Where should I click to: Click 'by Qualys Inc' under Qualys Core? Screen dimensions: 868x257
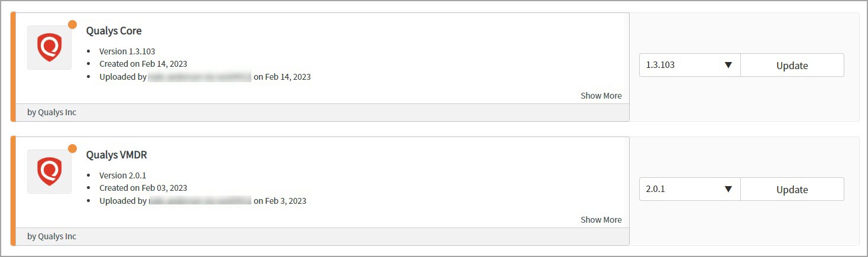pyautogui.click(x=52, y=112)
